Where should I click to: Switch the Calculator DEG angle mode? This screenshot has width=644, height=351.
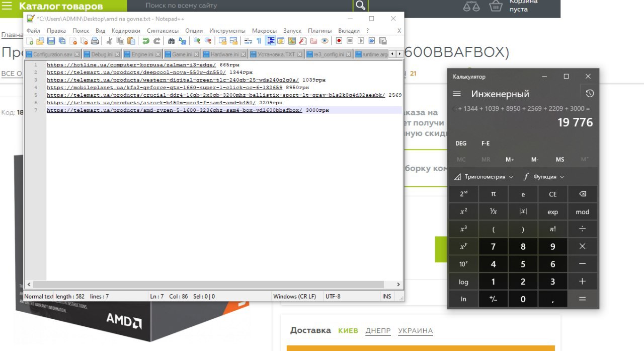coord(461,144)
